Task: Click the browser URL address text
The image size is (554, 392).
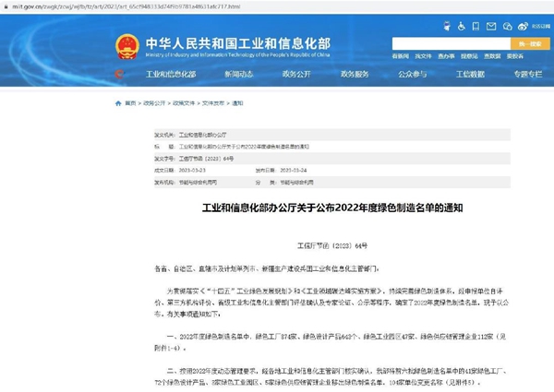Action: pyautogui.click(x=126, y=6)
